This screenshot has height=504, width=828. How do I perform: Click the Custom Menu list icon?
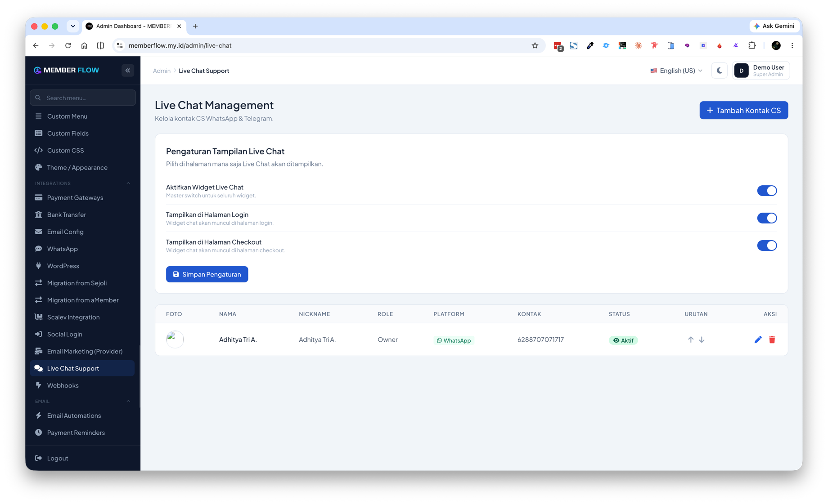pyautogui.click(x=39, y=116)
